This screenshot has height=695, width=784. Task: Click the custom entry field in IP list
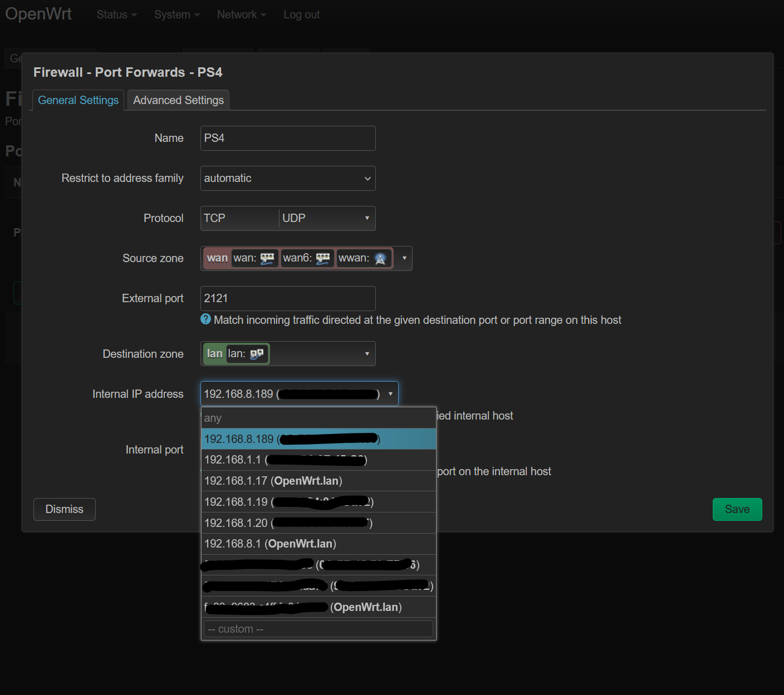click(318, 629)
